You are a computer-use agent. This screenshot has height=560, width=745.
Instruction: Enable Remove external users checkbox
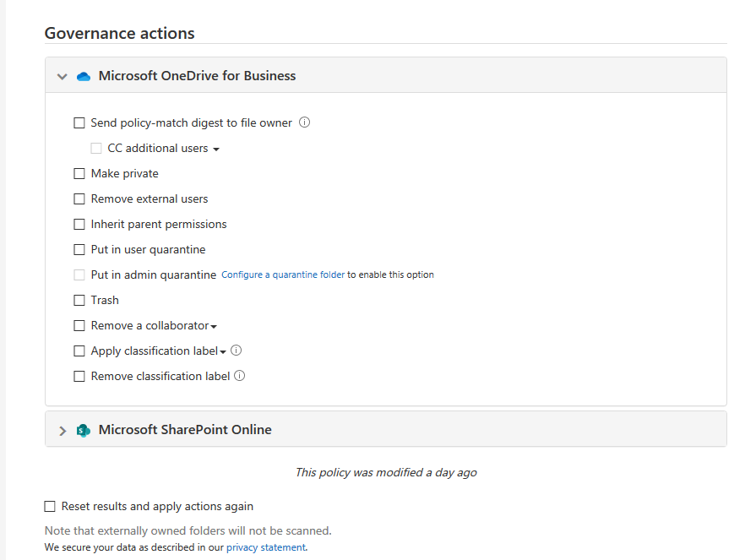point(79,199)
